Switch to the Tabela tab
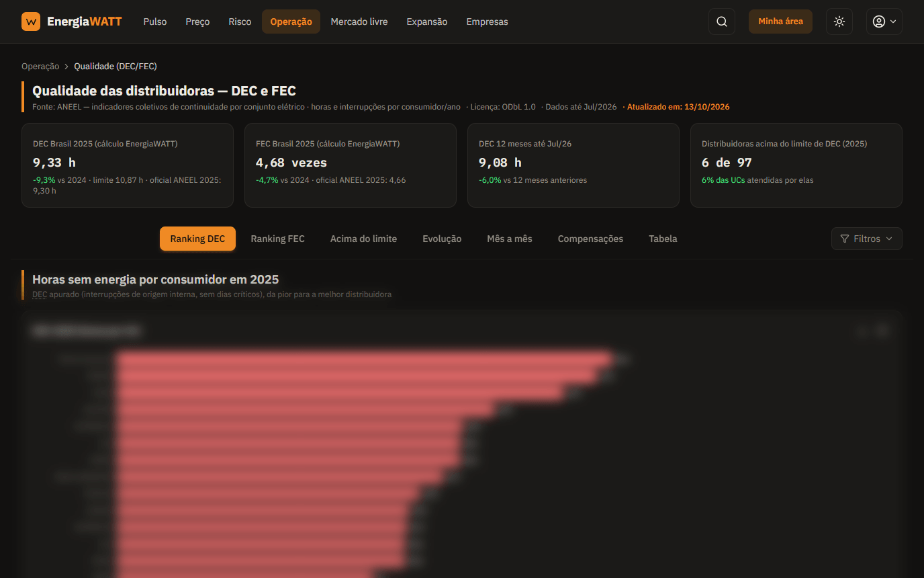 coord(663,239)
